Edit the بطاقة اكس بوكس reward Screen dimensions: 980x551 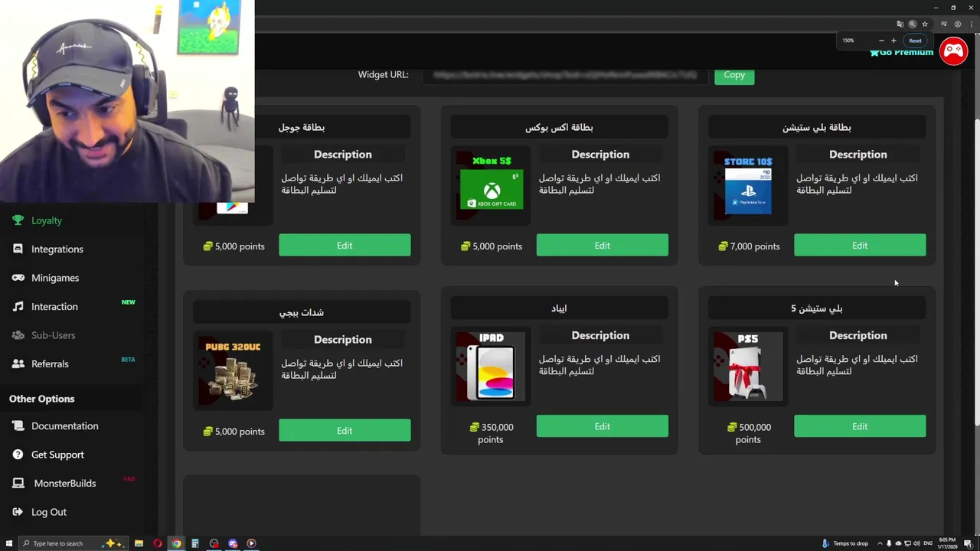point(602,246)
